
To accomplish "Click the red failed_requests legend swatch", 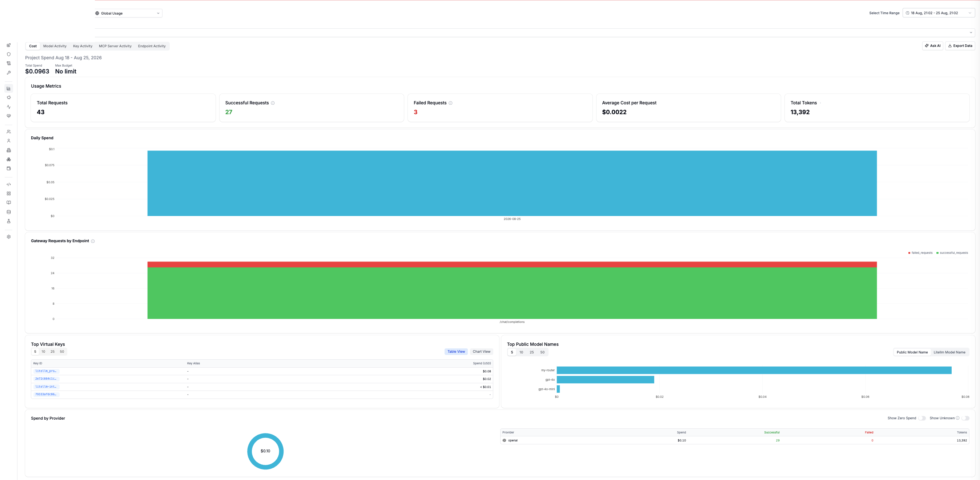I will 909,253.
